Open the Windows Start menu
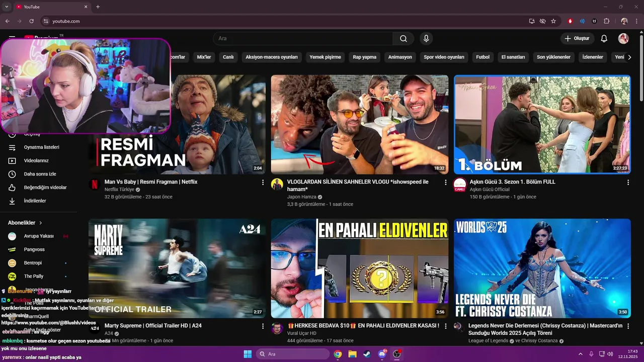644x362 pixels. point(248,354)
